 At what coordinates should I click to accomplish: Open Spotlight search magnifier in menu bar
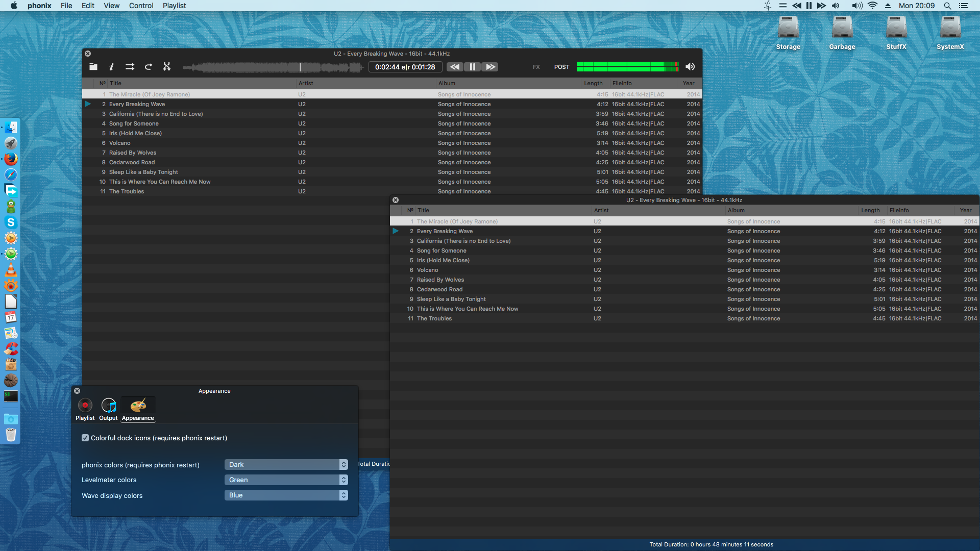pyautogui.click(x=947, y=6)
